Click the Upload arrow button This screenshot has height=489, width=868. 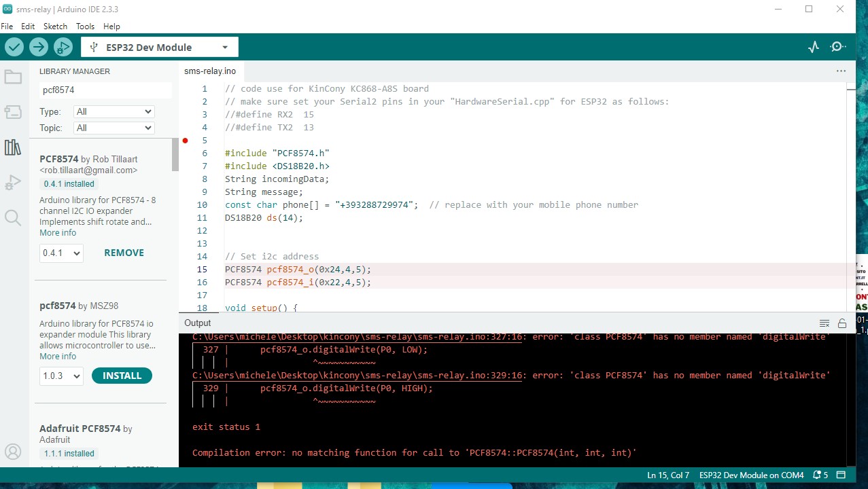click(39, 47)
